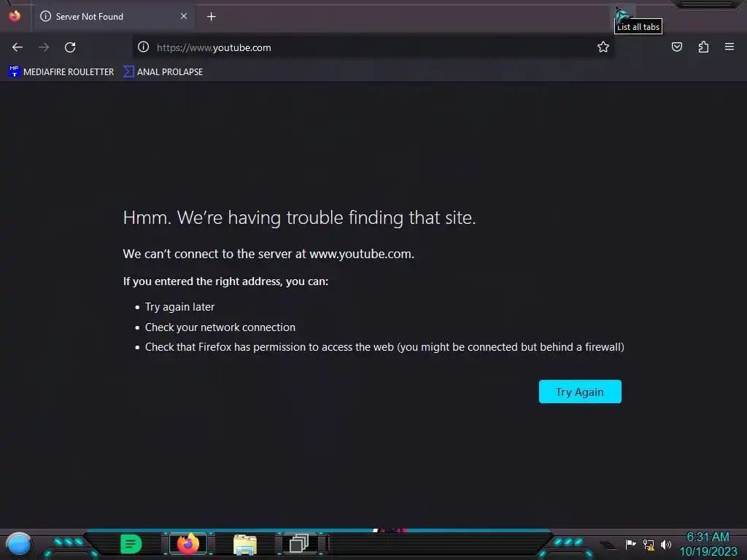Click the Try Again button

[x=580, y=392]
